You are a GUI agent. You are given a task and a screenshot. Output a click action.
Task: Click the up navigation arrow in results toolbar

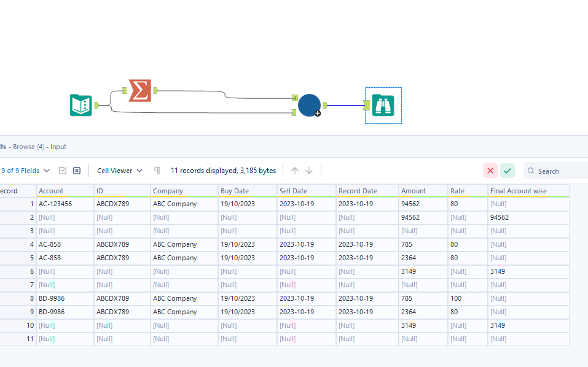point(295,170)
